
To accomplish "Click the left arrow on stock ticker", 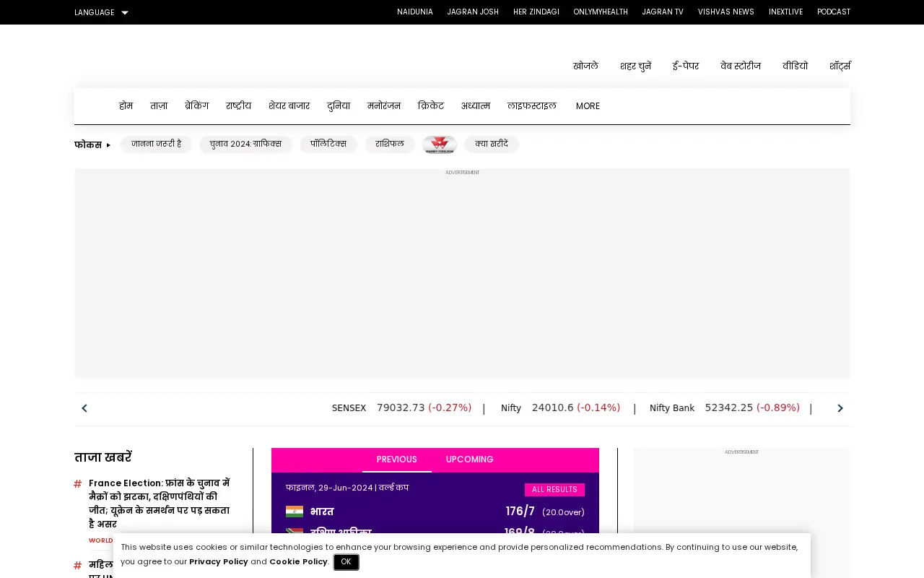I will [x=84, y=408].
